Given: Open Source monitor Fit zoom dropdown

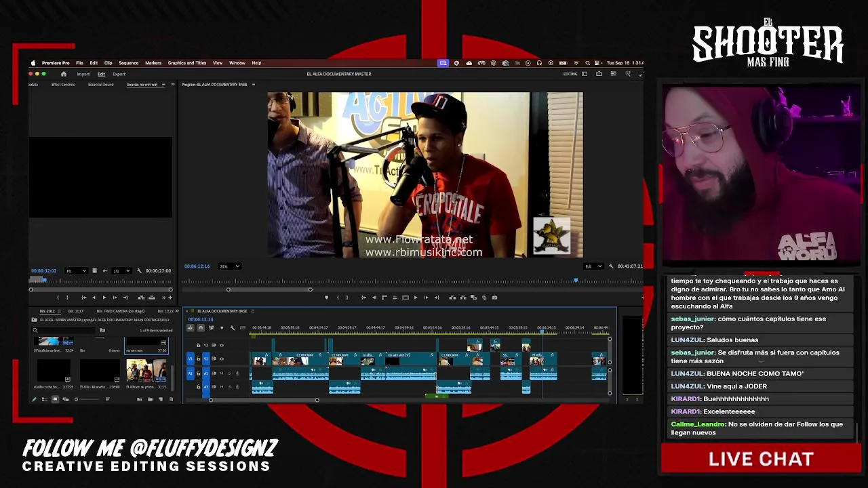Looking at the screenshot, I should pos(77,270).
